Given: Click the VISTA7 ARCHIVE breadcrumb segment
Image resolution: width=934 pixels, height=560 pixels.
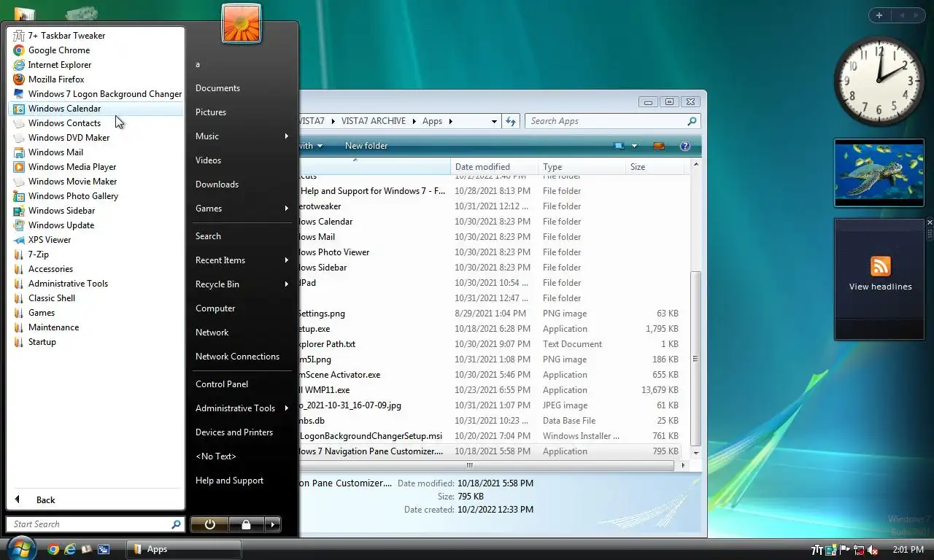Looking at the screenshot, I should [x=373, y=121].
